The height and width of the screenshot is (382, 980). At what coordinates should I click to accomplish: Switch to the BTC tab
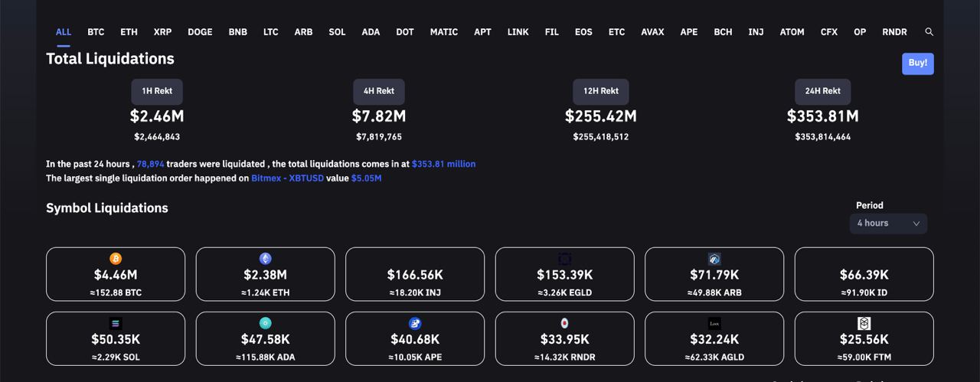[96, 32]
